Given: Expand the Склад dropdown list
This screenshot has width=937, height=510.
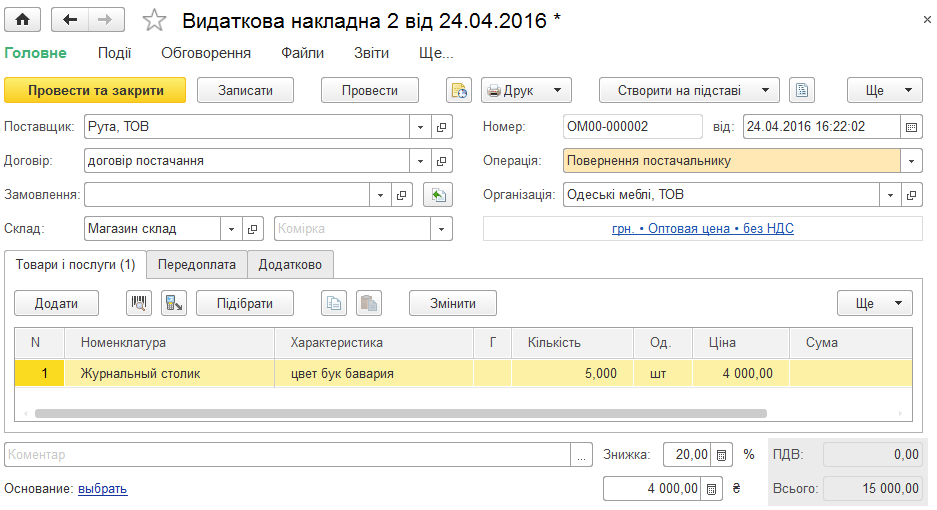Looking at the screenshot, I should click(x=231, y=229).
